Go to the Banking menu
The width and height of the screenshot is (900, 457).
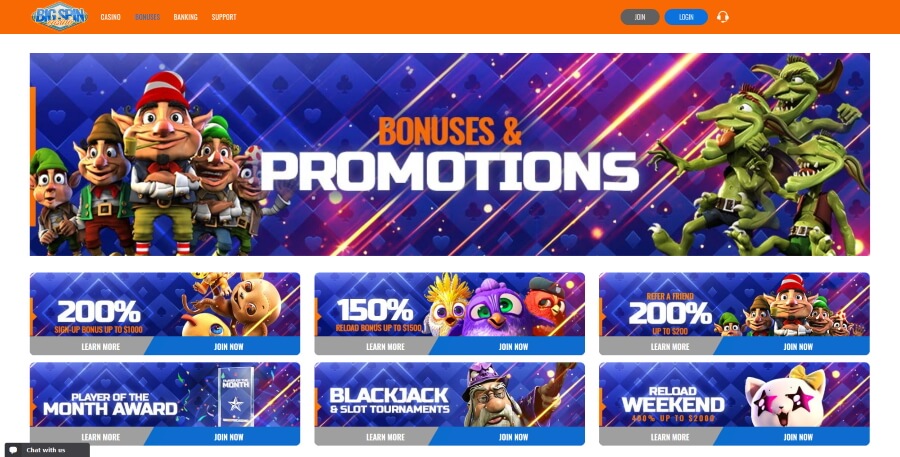(x=185, y=17)
